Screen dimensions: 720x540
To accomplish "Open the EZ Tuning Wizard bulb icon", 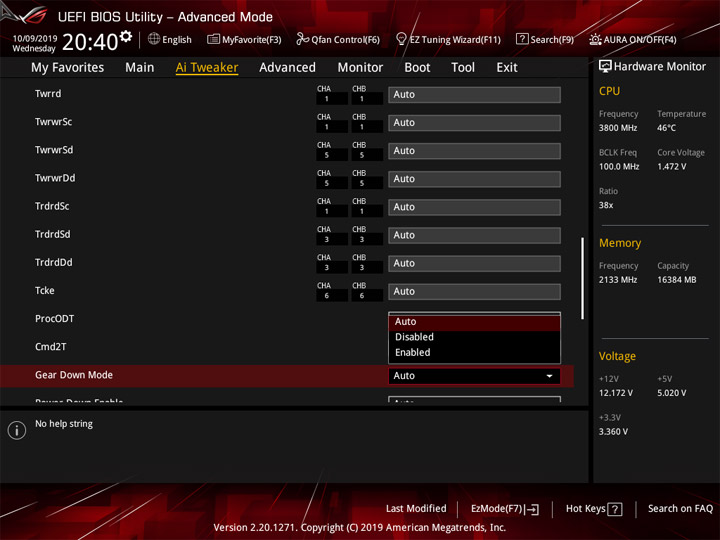I will 401,39.
